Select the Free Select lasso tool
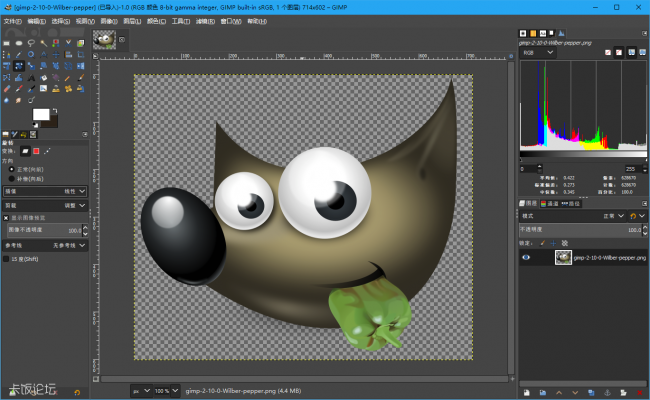The height and width of the screenshot is (400, 650). point(32,44)
